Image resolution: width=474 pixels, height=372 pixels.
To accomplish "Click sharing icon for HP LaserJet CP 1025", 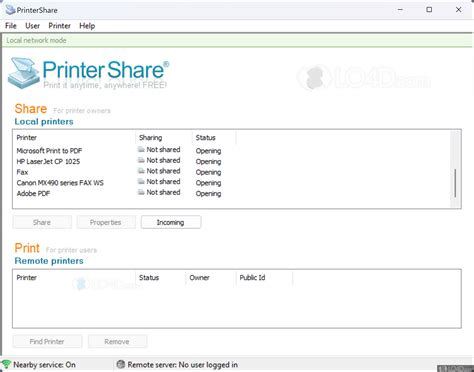I will tap(141, 160).
